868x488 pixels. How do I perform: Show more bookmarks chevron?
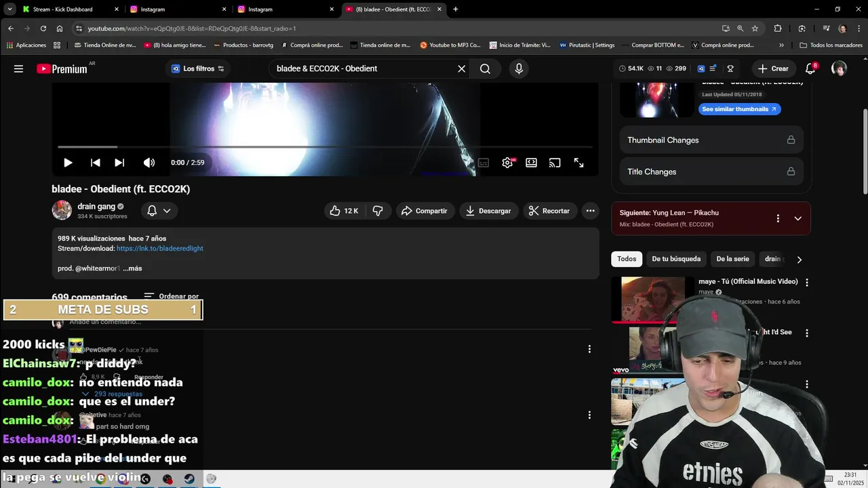(781, 45)
